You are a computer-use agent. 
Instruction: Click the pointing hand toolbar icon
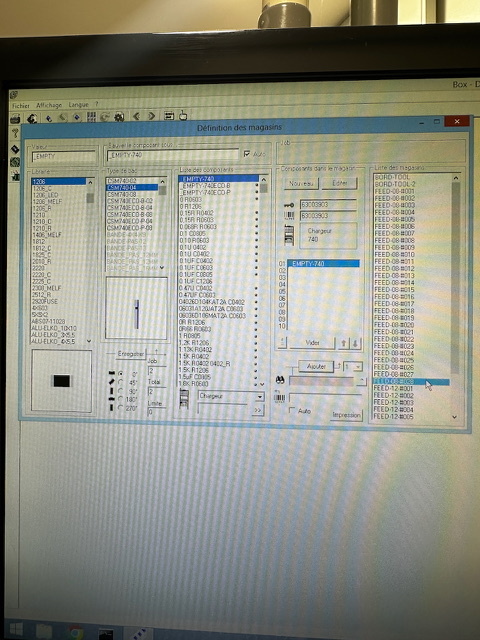(183, 116)
